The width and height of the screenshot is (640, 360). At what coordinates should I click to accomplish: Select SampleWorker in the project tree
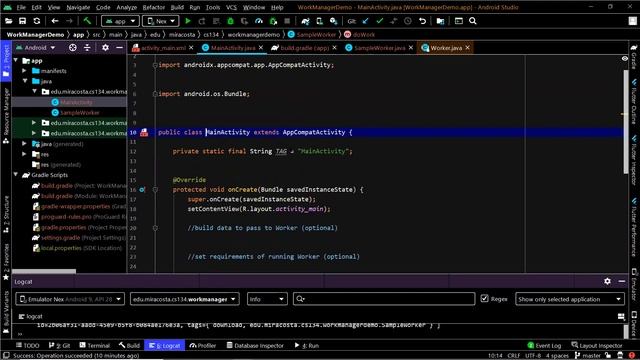click(80, 112)
